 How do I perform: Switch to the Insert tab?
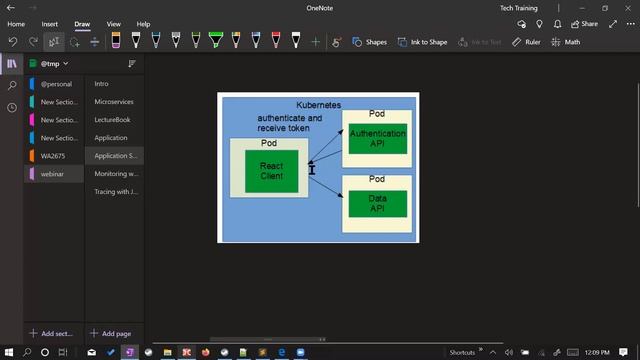(x=49, y=24)
